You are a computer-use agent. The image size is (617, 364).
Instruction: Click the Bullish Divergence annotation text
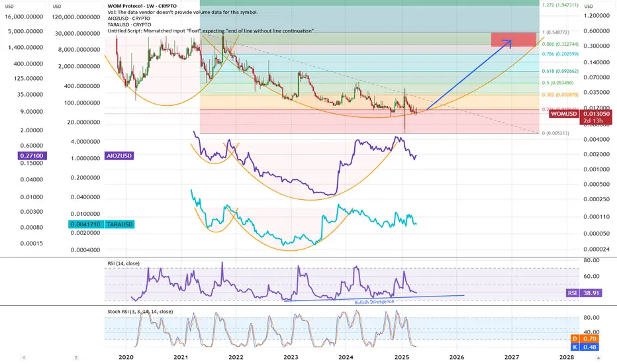click(374, 302)
